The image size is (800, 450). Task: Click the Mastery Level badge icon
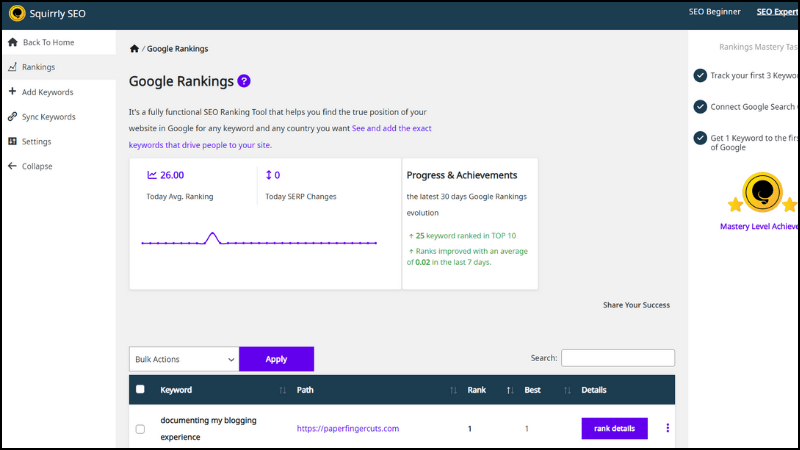(762, 192)
